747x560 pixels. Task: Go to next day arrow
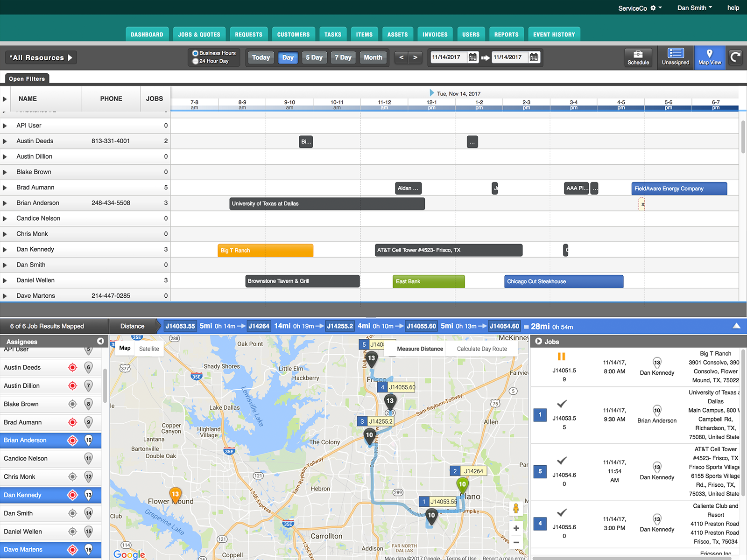point(415,57)
